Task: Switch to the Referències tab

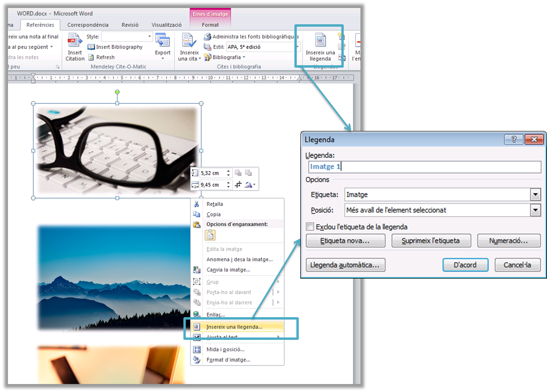Action: 40,25
